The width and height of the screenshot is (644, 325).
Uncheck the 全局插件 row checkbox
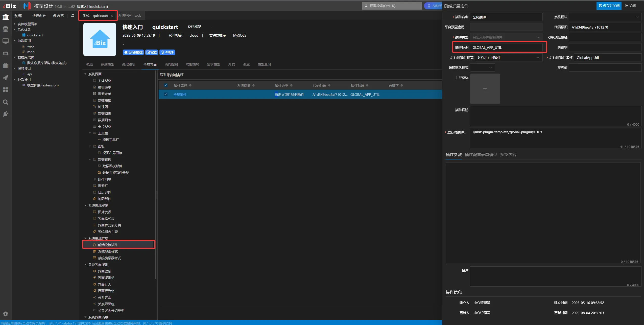[x=166, y=95]
